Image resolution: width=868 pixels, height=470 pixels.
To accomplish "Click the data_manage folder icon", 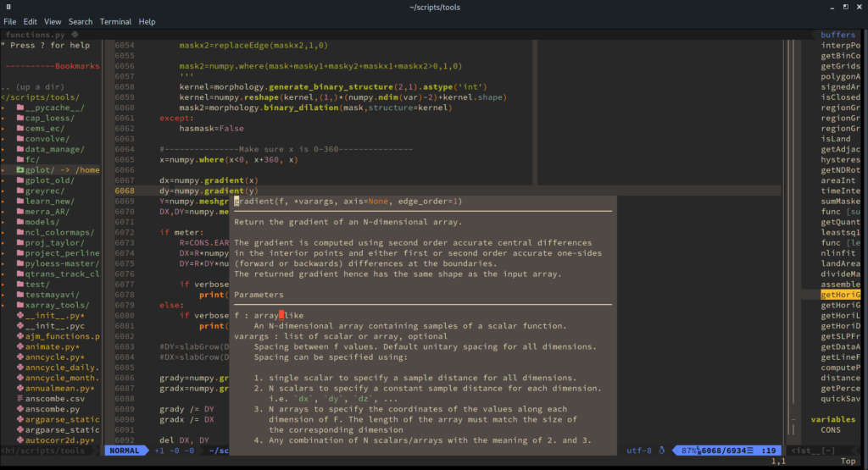I will (20, 149).
